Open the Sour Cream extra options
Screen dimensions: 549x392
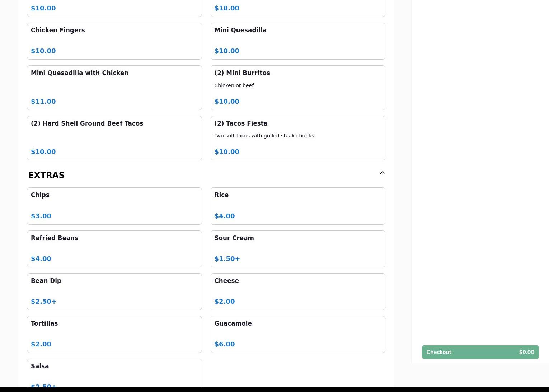pyautogui.click(x=298, y=249)
